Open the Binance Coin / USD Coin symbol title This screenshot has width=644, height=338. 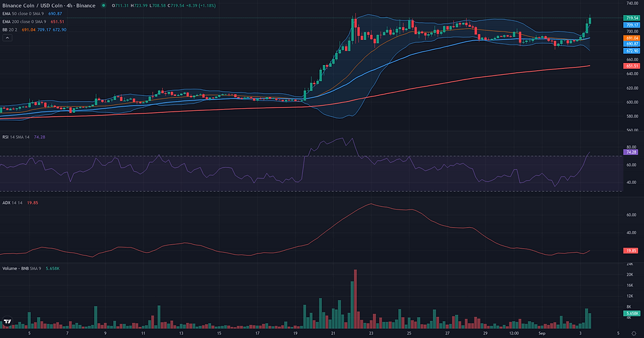point(49,6)
